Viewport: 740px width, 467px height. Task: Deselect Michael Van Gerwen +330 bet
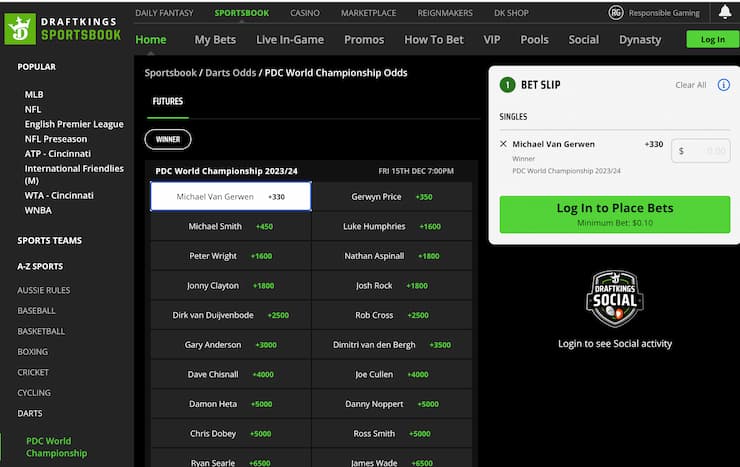[x=231, y=196]
